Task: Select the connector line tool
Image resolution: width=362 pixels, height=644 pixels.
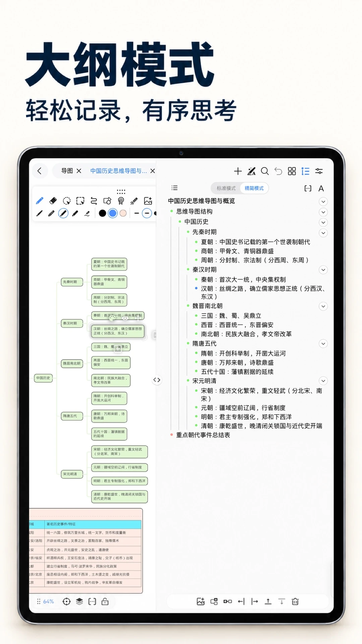Action: 94,201
